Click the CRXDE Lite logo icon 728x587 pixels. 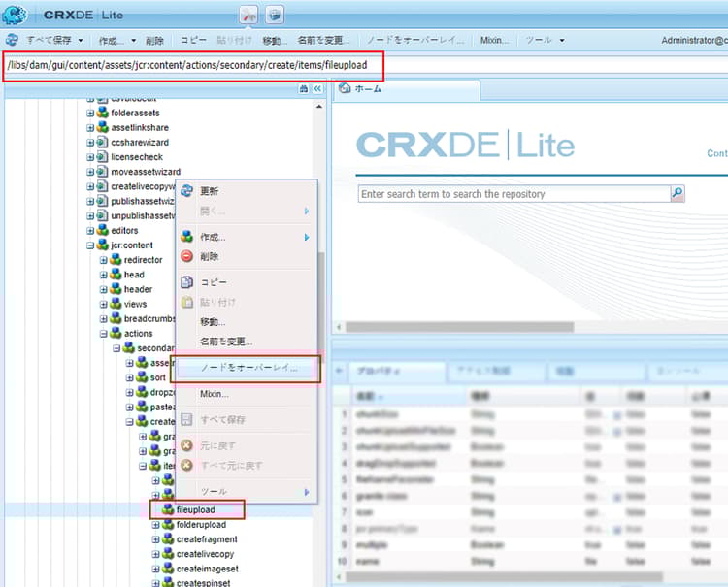pyautogui.click(x=15, y=15)
